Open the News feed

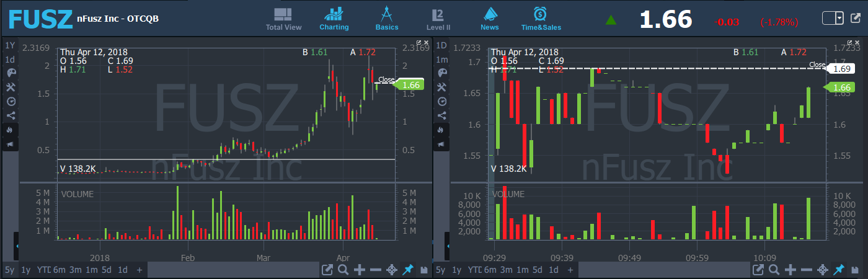click(x=490, y=19)
